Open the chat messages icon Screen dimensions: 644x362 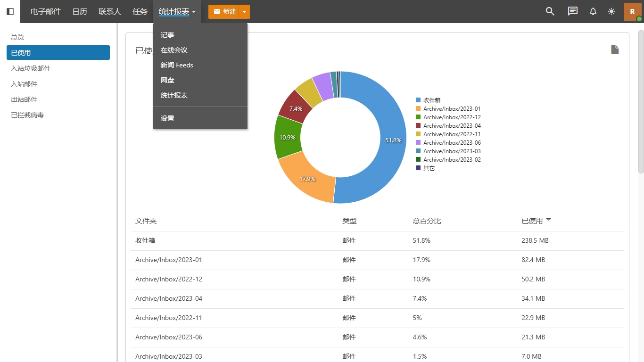pos(572,11)
